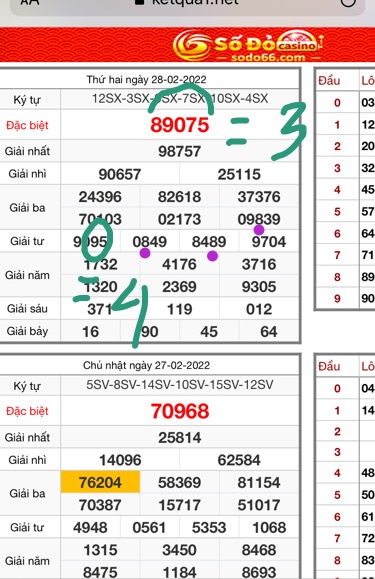Tap the purple dot below 0849
Screen dimensions: 375x579
coord(145,253)
